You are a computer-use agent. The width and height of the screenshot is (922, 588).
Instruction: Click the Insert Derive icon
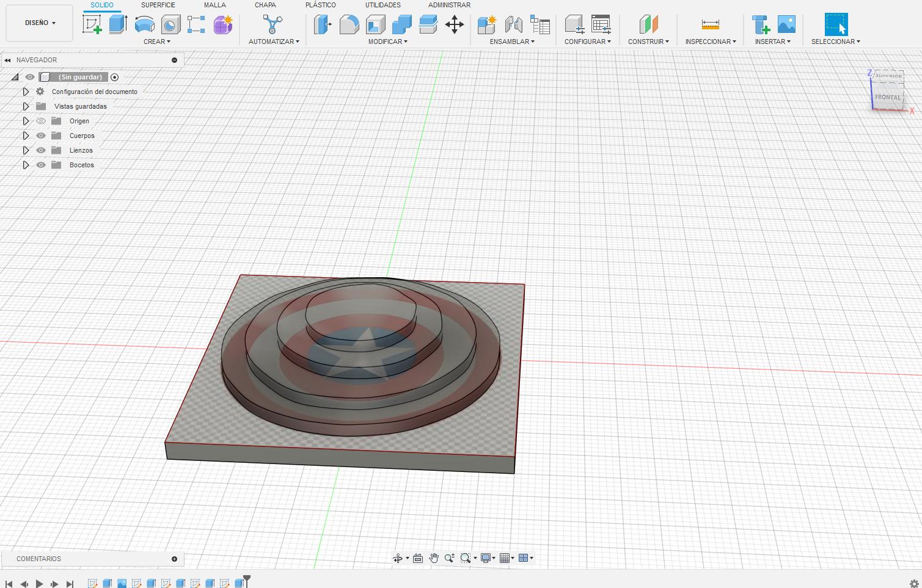point(761,24)
